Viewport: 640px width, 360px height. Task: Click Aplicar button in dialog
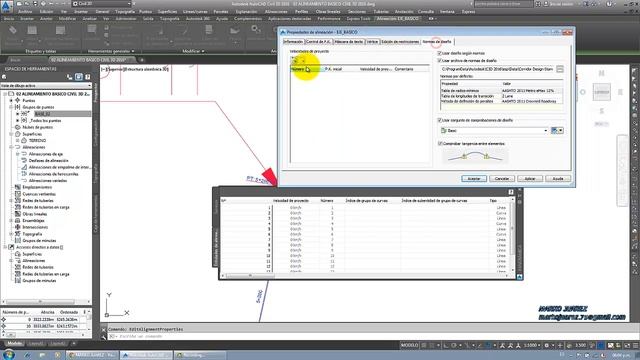pos(529,178)
